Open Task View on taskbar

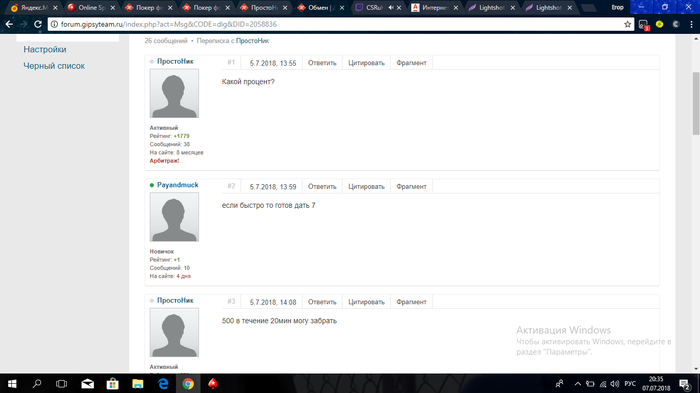pyautogui.click(x=62, y=384)
